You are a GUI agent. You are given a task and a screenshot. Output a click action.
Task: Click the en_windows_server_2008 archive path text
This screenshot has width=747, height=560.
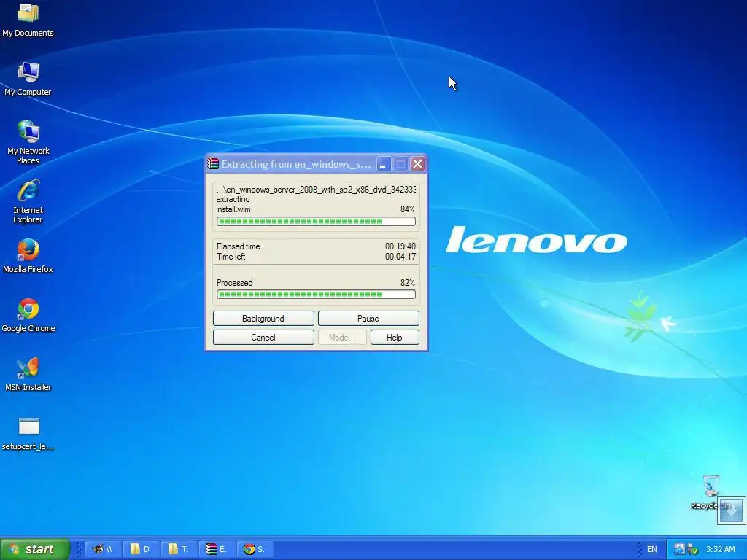point(316,190)
